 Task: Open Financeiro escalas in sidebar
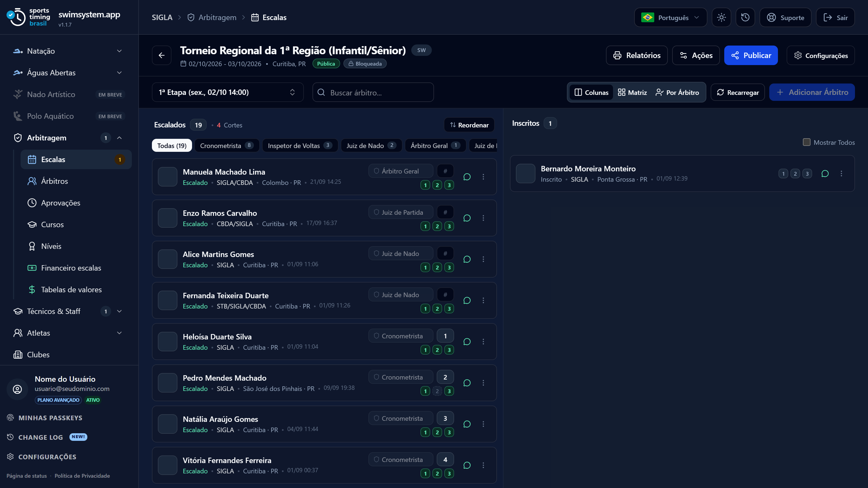point(76,268)
